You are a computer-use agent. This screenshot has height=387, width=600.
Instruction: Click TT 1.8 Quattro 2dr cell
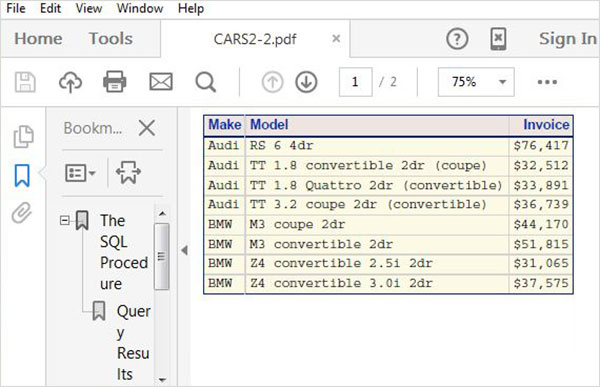point(376,185)
